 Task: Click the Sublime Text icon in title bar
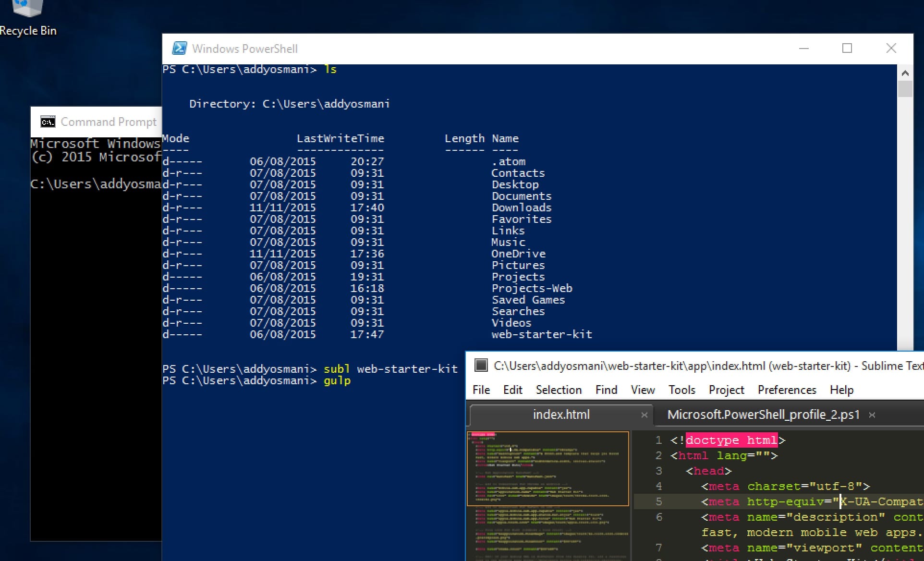[x=481, y=365]
